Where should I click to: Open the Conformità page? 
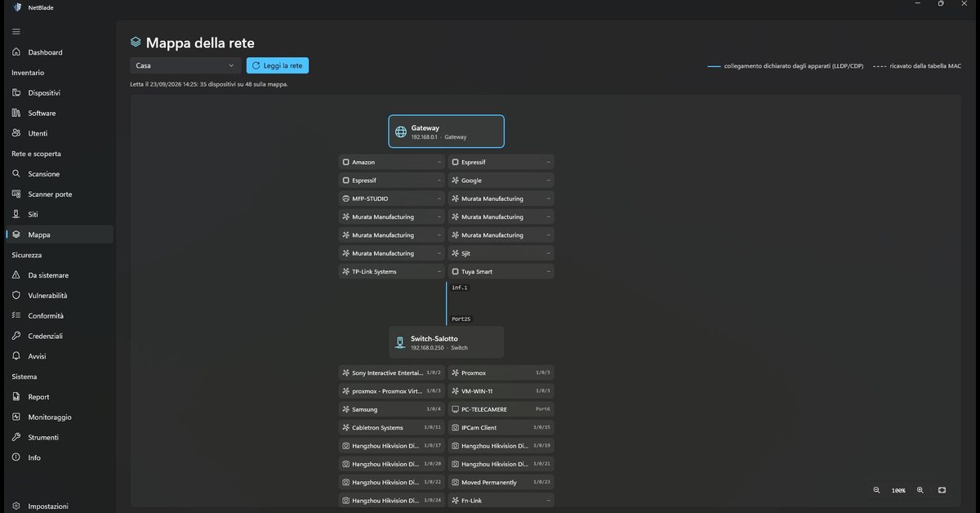(57, 316)
